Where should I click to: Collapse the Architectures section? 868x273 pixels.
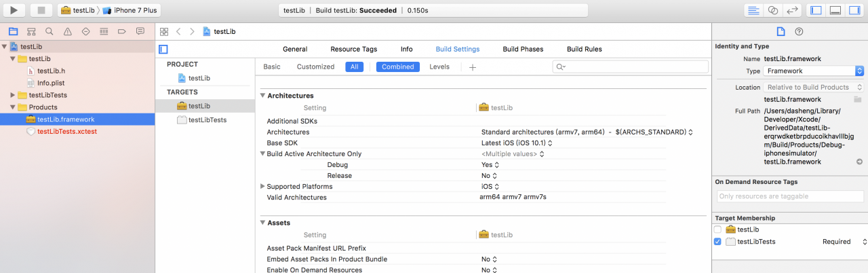click(x=263, y=96)
